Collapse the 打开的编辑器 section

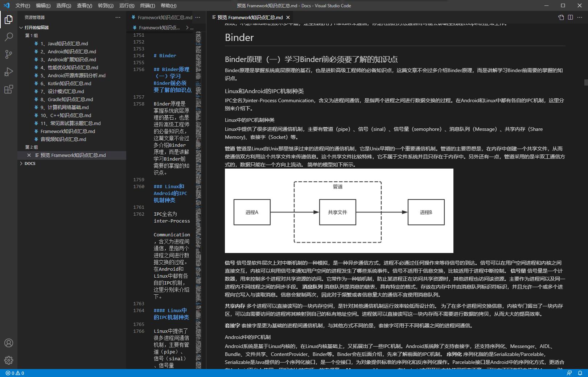tap(21, 28)
